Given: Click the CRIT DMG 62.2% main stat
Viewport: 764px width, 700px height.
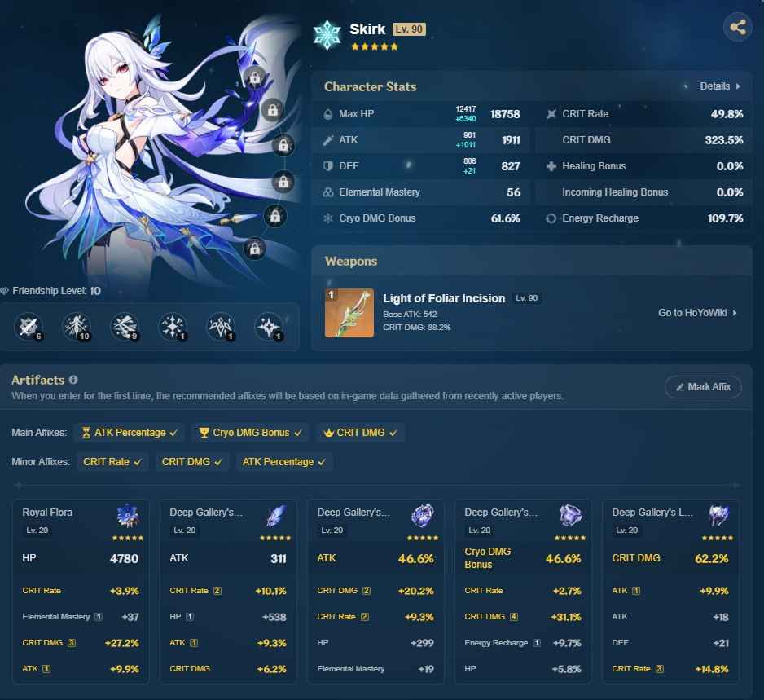Looking at the screenshot, I should (x=670, y=559).
